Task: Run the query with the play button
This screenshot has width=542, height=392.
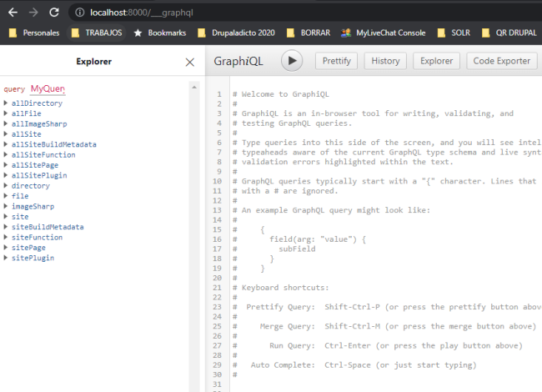Action: tap(292, 61)
